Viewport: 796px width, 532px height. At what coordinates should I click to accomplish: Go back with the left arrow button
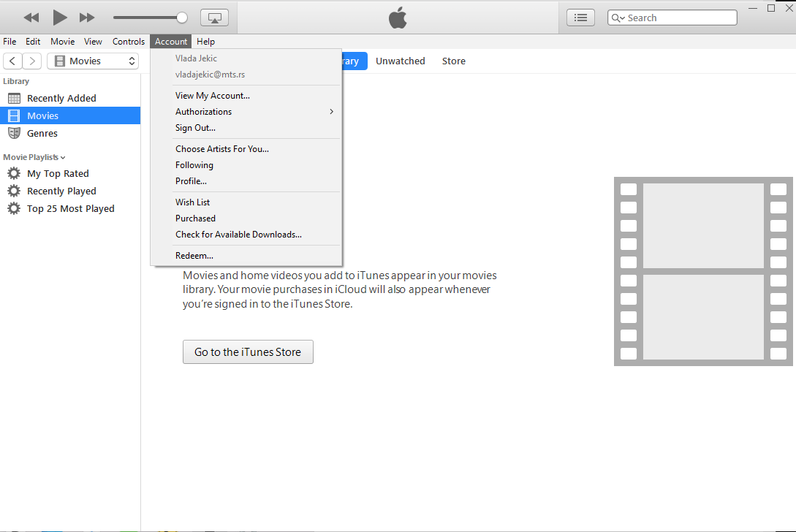click(12, 61)
